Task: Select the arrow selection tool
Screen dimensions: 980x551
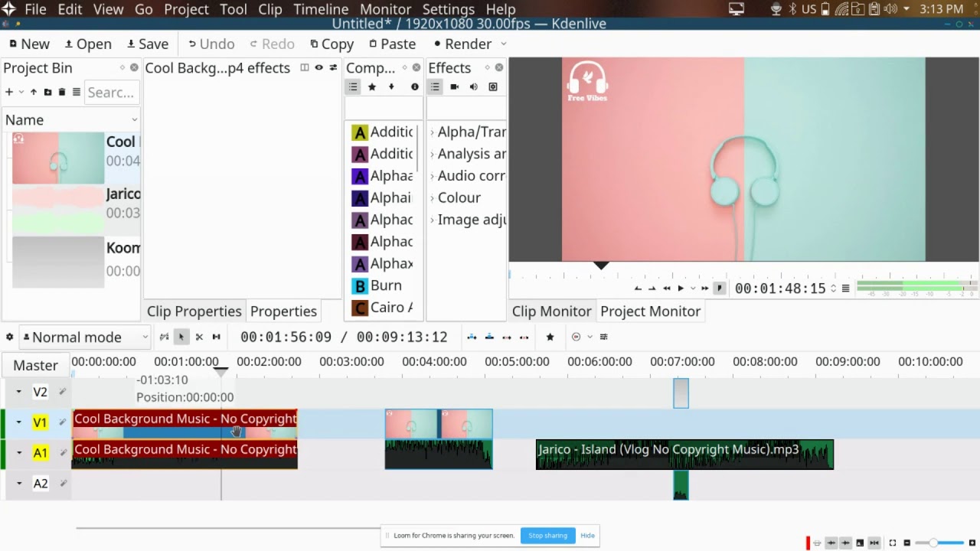Action: (181, 337)
